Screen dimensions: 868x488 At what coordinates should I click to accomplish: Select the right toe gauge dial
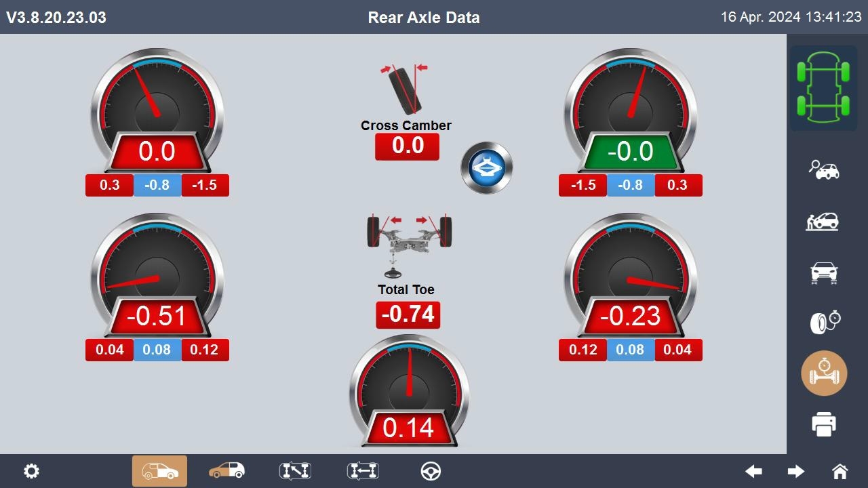coord(630,274)
